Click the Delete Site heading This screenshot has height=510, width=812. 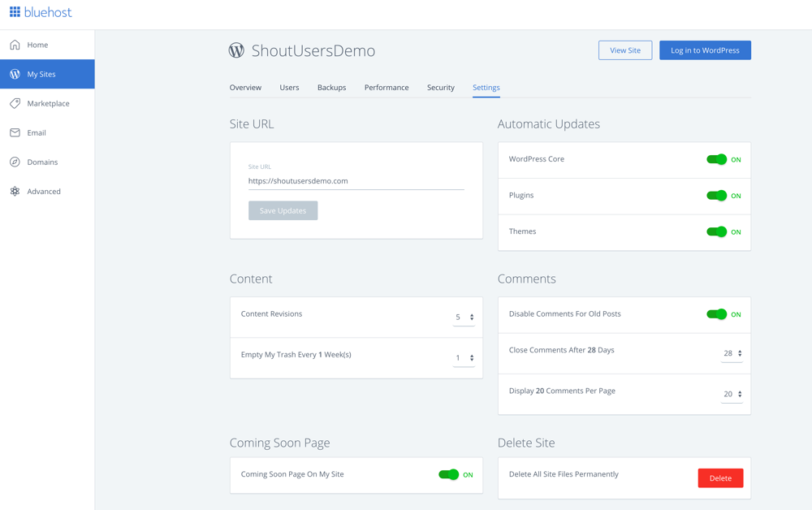pyautogui.click(x=526, y=443)
